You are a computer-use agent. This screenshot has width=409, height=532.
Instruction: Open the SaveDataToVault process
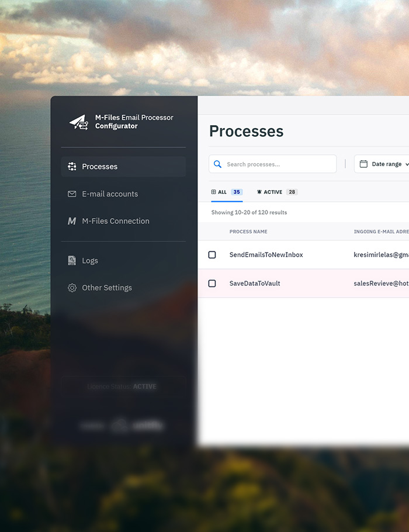pos(255,284)
